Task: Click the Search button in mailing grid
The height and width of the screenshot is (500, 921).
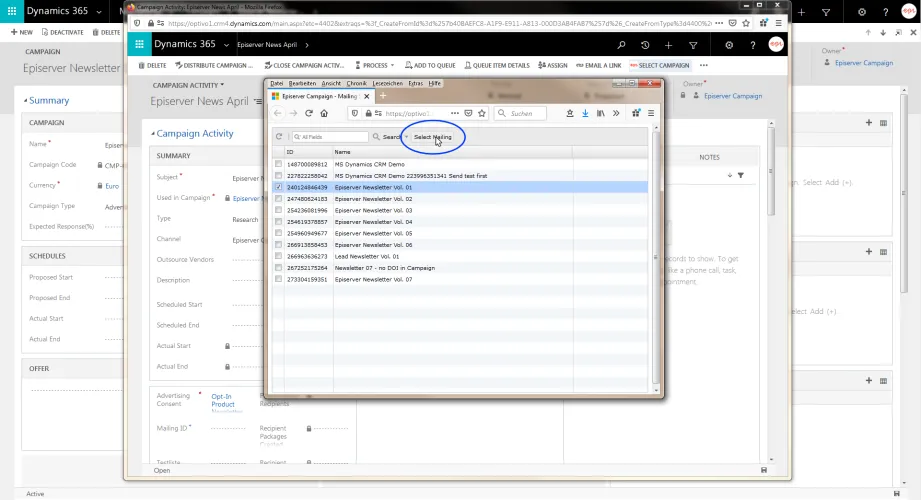Action: [386, 137]
